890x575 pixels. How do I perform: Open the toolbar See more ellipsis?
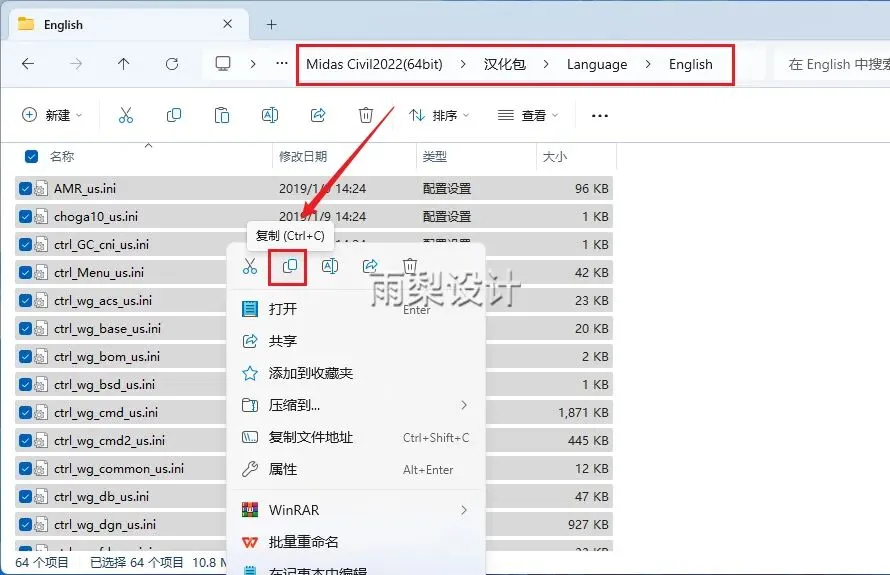tap(600, 115)
